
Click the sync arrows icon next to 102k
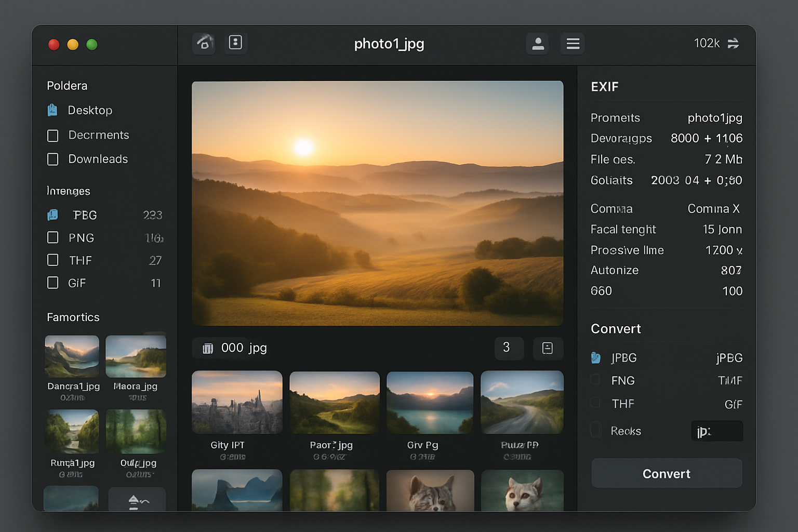click(734, 44)
